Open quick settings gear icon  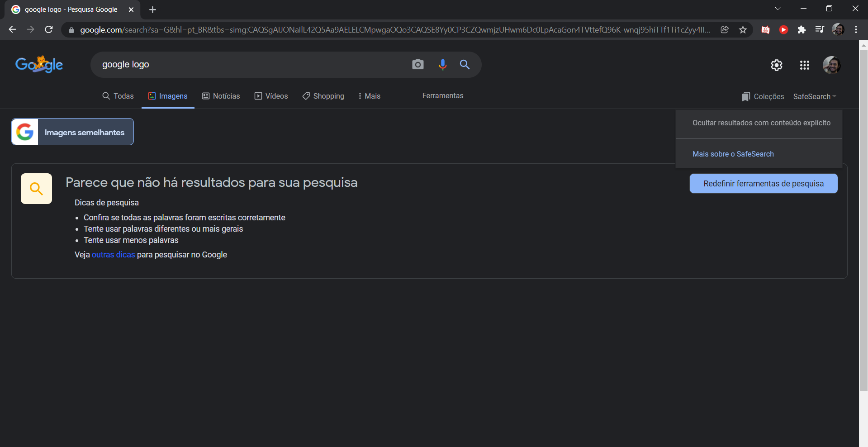coord(777,65)
